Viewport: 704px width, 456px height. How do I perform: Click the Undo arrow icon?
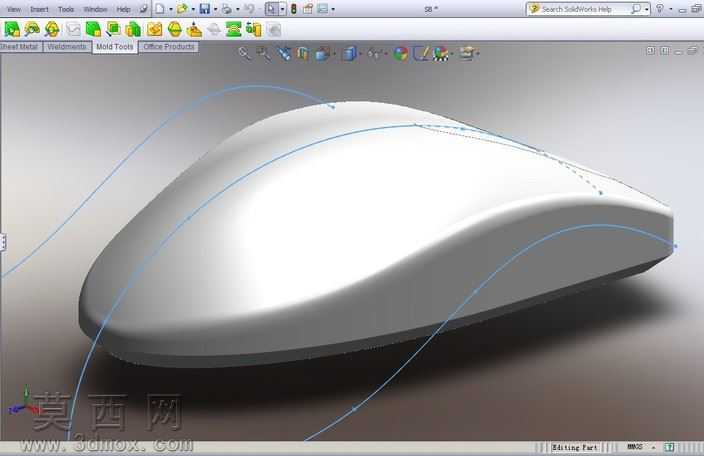[250, 9]
